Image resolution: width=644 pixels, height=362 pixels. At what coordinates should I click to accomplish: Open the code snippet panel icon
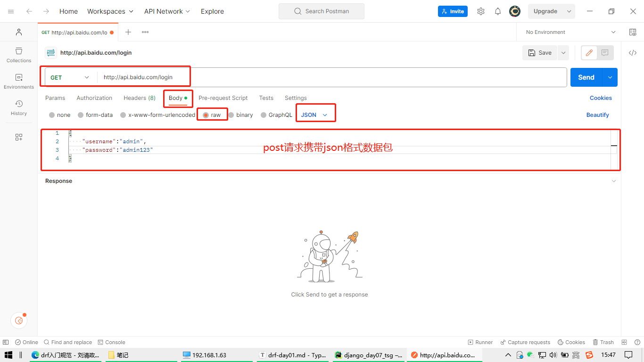(x=633, y=53)
